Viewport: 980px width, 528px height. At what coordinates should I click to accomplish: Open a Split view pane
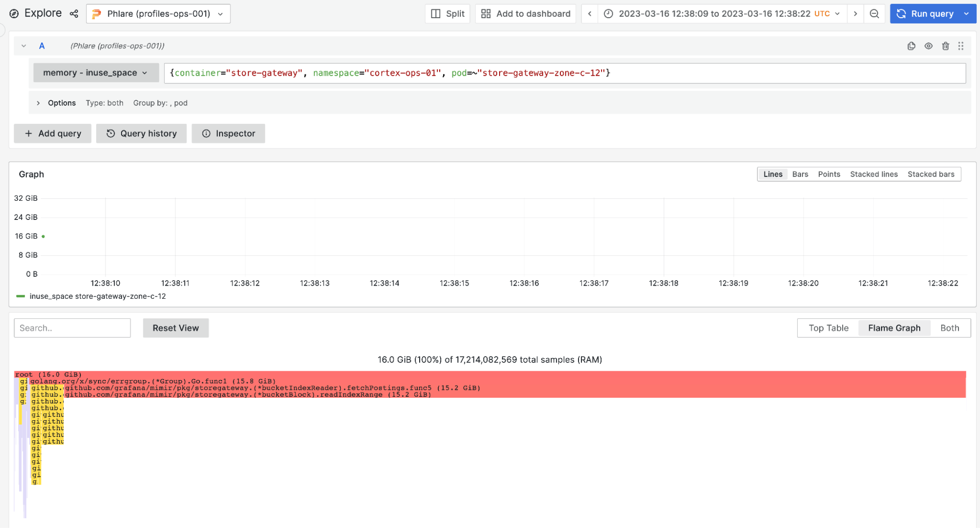(x=447, y=13)
